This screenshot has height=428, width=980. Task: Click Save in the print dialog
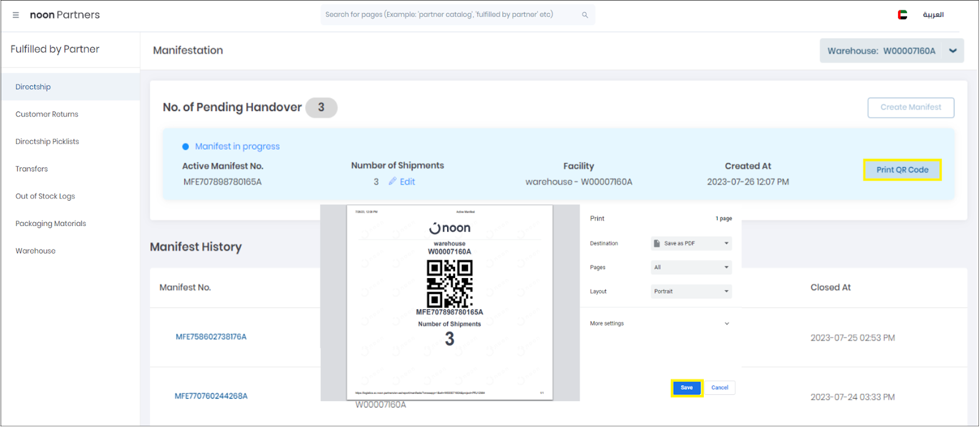click(x=687, y=388)
